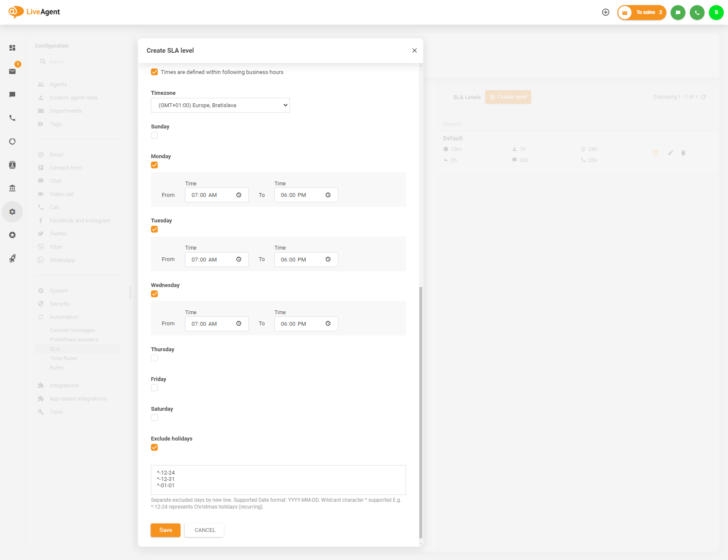728x560 pixels.
Task: Open the Customers address book icon
Action: 12,165
